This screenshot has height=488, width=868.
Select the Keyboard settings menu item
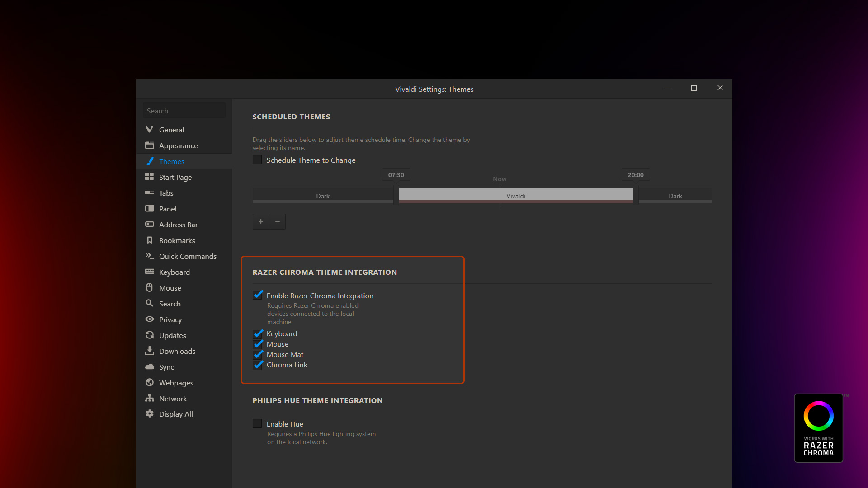point(174,272)
